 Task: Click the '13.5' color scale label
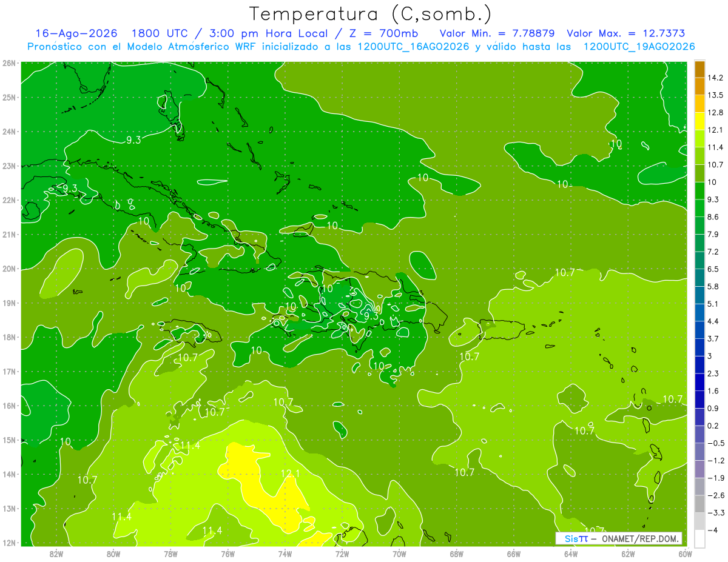coord(716,95)
